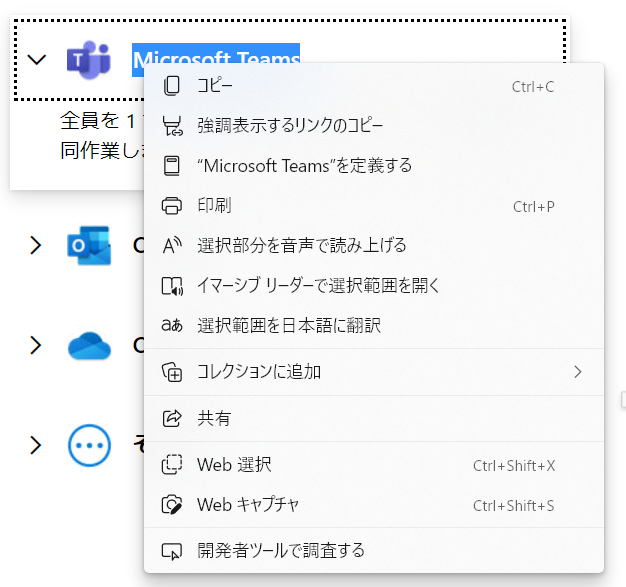
Task: Click the three-dots more apps icon
Action: click(x=89, y=445)
